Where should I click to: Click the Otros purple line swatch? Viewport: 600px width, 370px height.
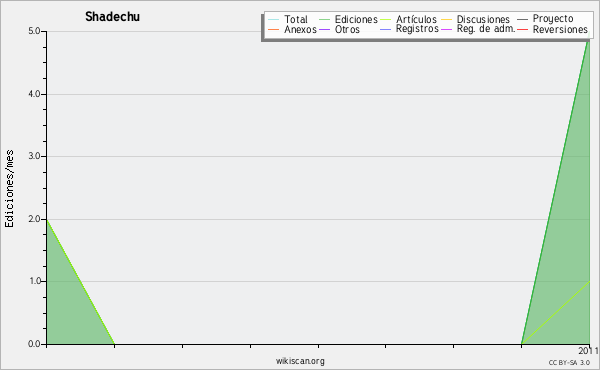pos(324,29)
